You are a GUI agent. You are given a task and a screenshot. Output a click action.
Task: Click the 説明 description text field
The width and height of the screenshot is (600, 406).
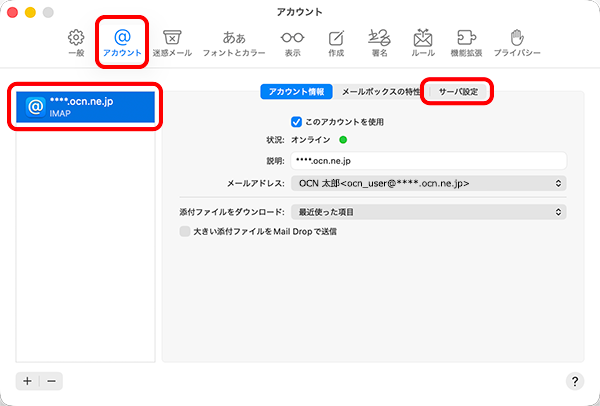pos(428,160)
